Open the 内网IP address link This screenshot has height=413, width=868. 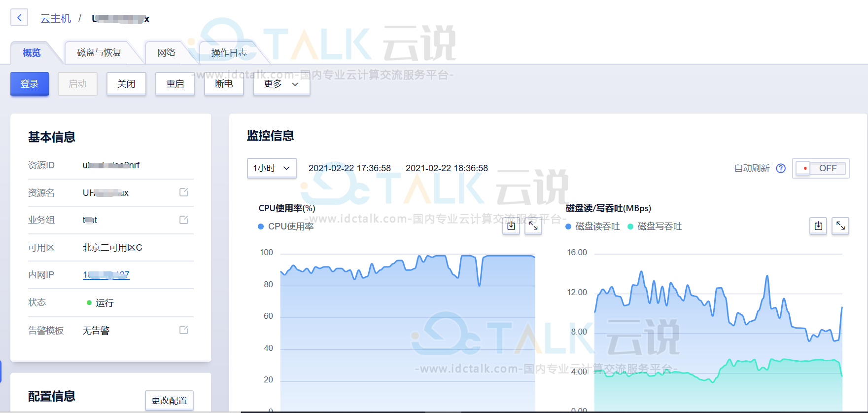click(106, 275)
